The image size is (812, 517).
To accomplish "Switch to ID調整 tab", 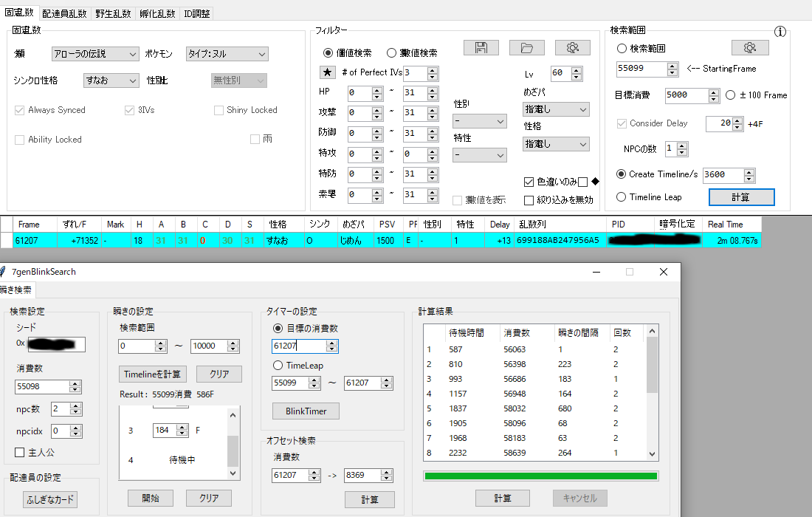I will pos(197,13).
